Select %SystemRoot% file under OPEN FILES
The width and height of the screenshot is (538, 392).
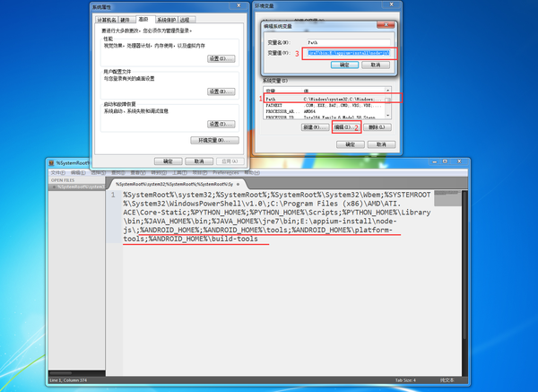[x=79, y=187]
